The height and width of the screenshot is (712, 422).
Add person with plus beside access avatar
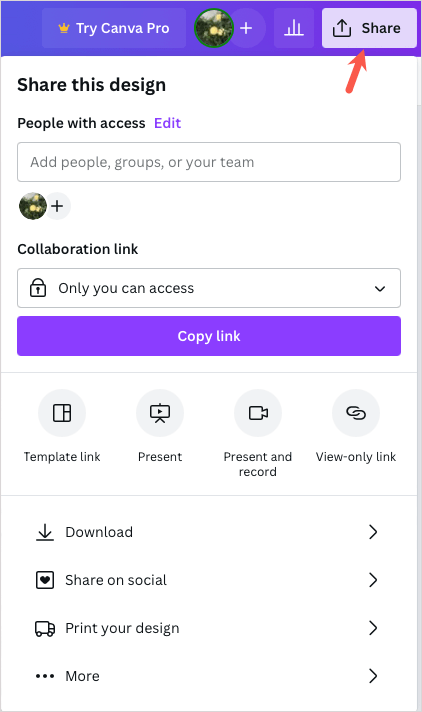pos(57,206)
